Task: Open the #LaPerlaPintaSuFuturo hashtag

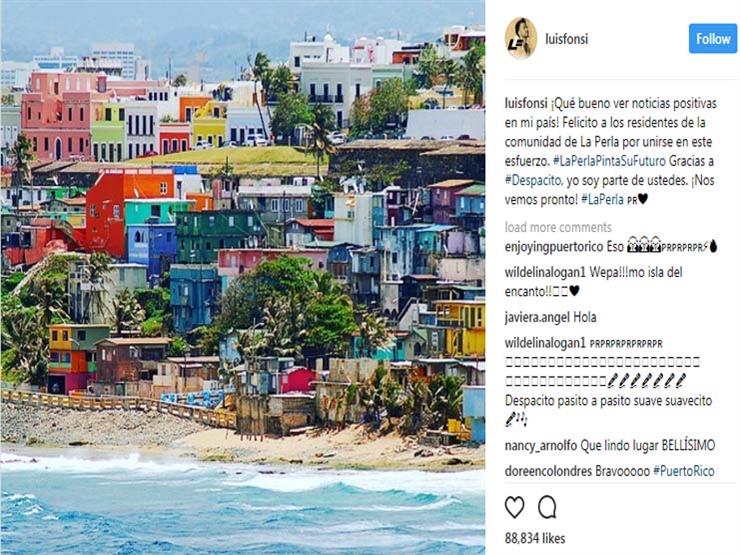Action: [x=609, y=161]
